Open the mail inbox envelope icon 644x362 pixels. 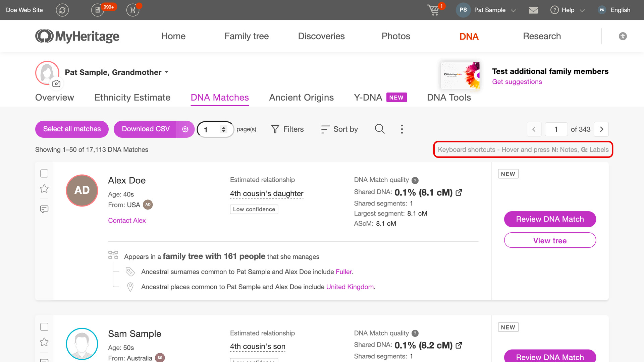click(x=533, y=10)
